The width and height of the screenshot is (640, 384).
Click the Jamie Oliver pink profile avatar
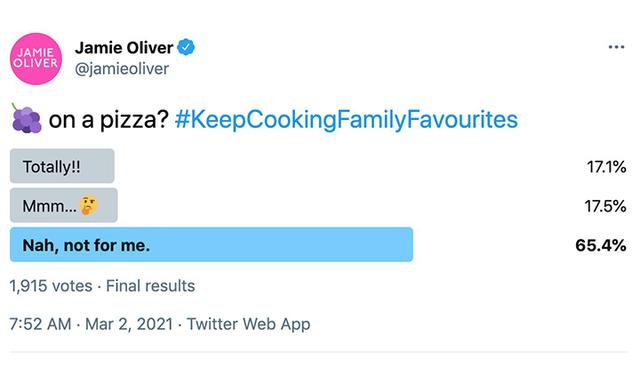(x=36, y=59)
